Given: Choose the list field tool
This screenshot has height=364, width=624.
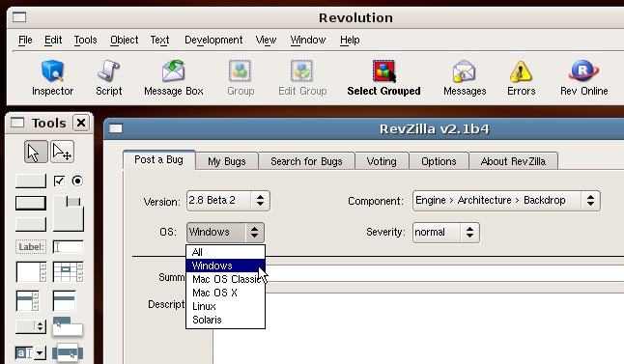Looking at the screenshot, I should coord(64,300).
